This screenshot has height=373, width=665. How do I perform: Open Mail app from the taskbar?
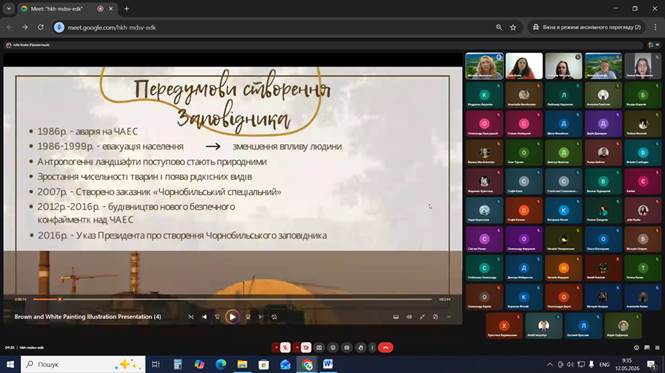pos(285,365)
